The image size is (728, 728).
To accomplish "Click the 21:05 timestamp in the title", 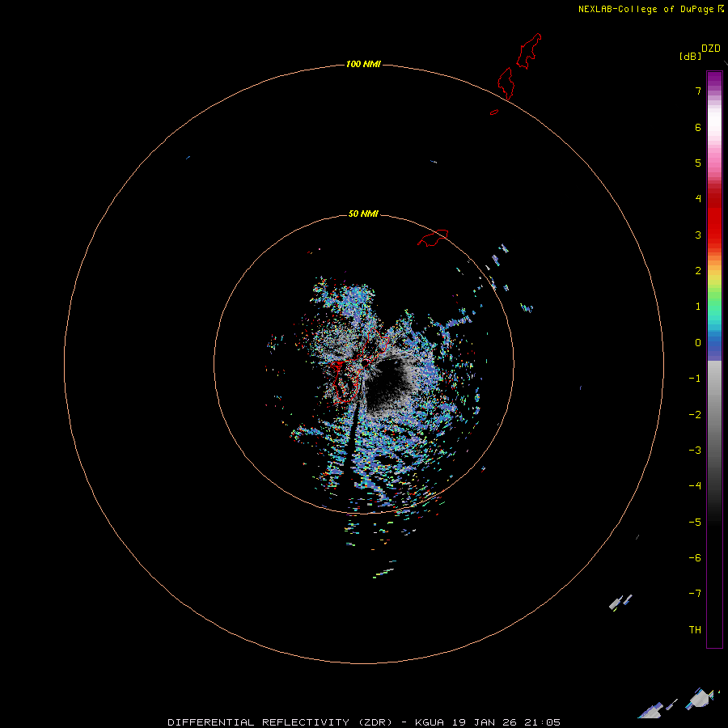I will click(542, 722).
